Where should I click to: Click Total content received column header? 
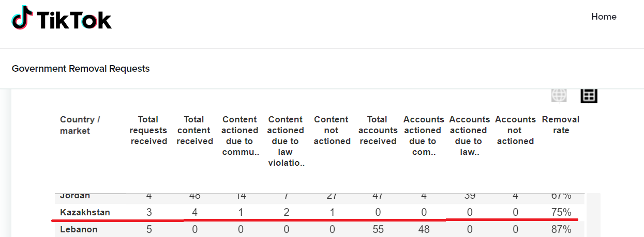coord(194,130)
